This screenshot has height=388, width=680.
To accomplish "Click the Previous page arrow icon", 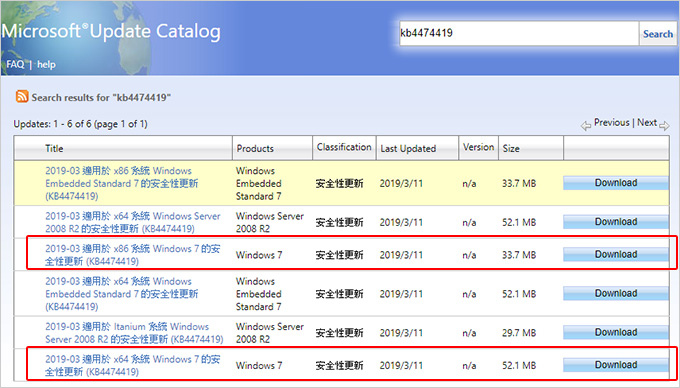I will coord(585,126).
